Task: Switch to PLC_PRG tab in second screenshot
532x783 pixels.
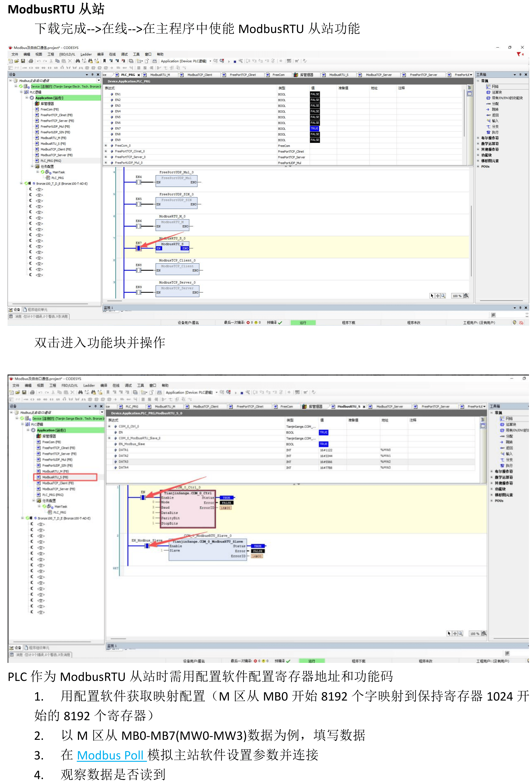Action: point(132,407)
